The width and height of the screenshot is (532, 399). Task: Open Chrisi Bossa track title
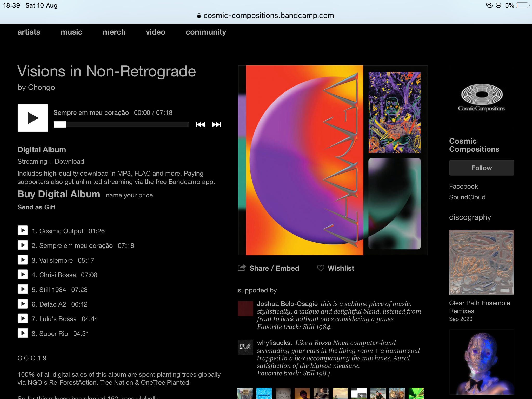tap(58, 275)
